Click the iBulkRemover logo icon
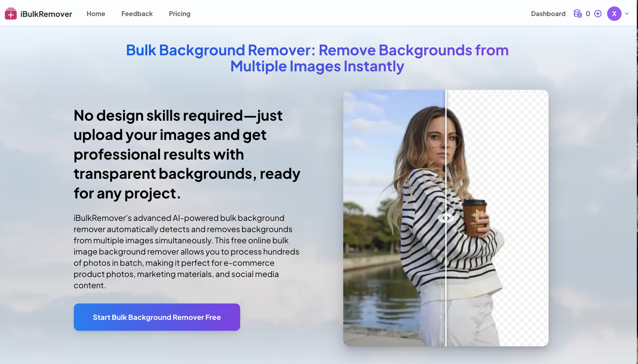 11,14
